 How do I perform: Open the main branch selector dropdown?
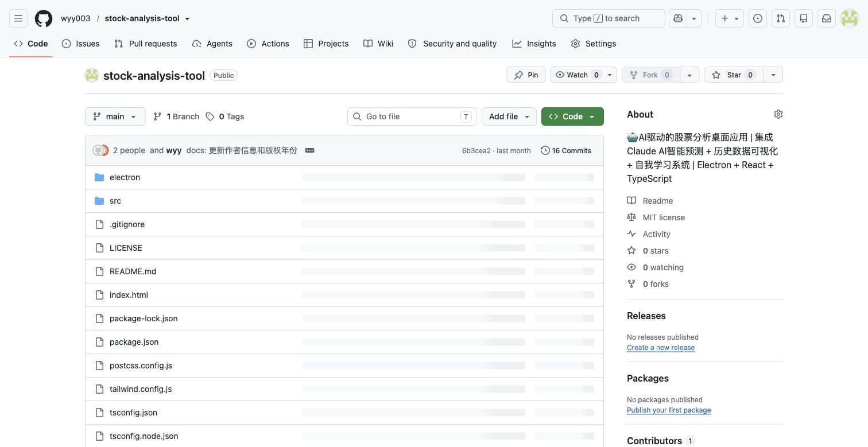(115, 116)
